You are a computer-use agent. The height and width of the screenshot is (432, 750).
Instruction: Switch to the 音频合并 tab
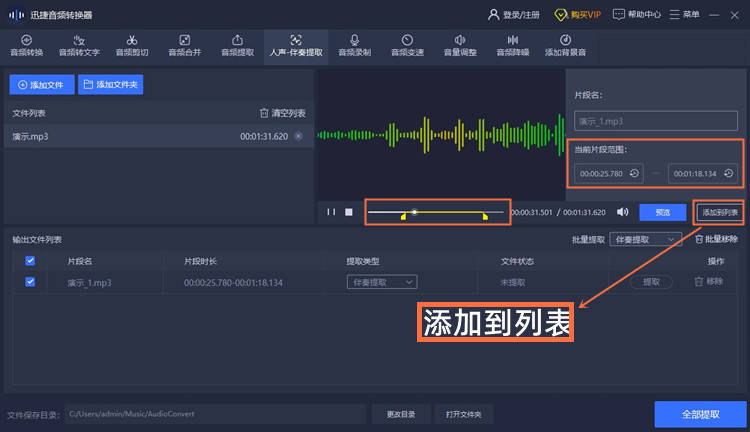[185, 46]
